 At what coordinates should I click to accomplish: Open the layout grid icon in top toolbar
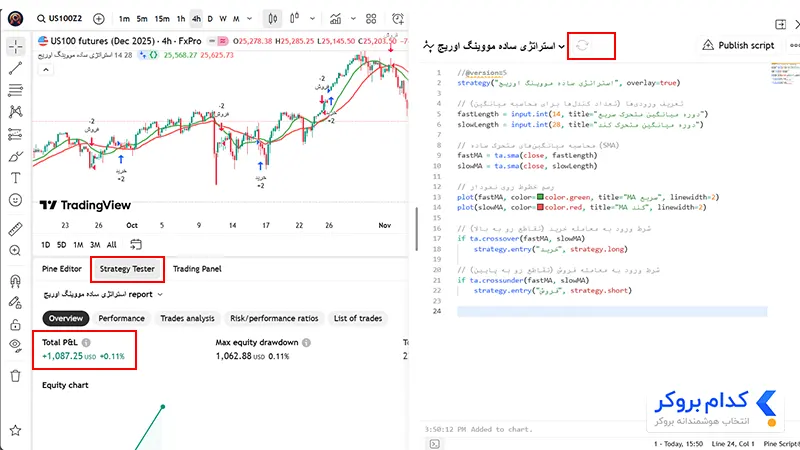pyautogui.click(x=371, y=19)
